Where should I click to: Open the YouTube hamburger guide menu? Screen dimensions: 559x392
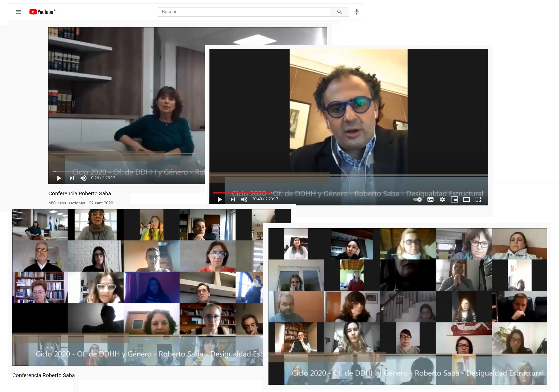(x=18, y=12)
